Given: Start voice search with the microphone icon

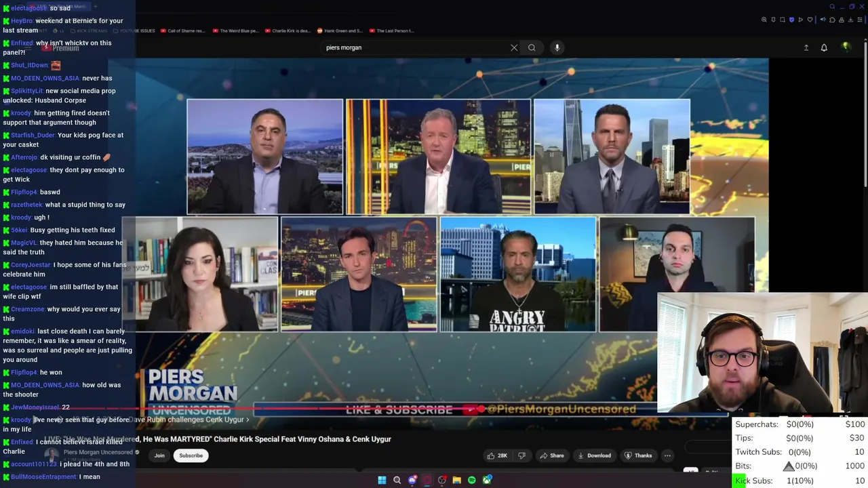Looking at the screenshot, I should pos(557,47).
